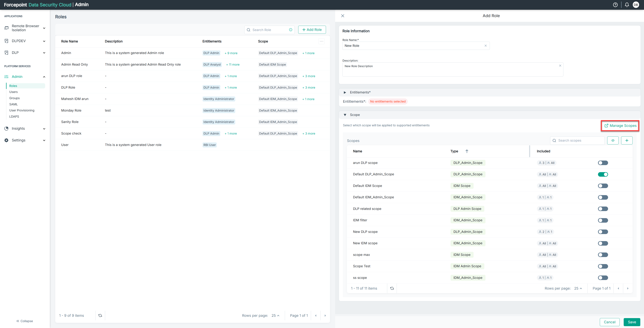Click the DB user avatar icon
This screenshot has height=328, width=644.
tap(636, 5)
